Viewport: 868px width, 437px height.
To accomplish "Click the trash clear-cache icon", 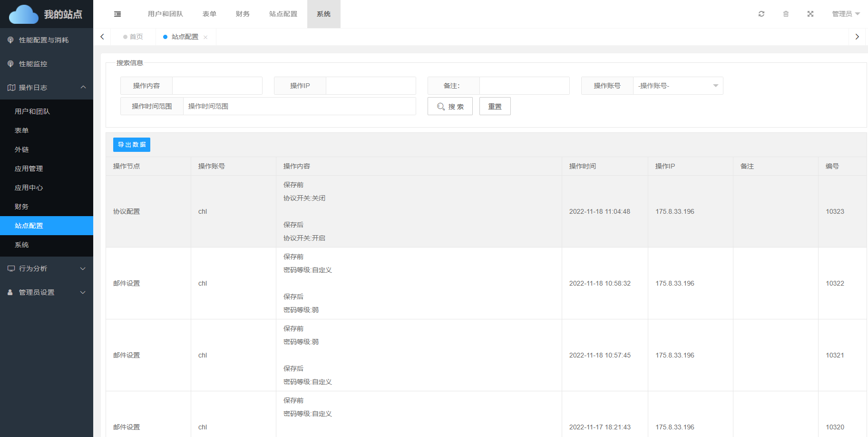I will tap(786, 14).
